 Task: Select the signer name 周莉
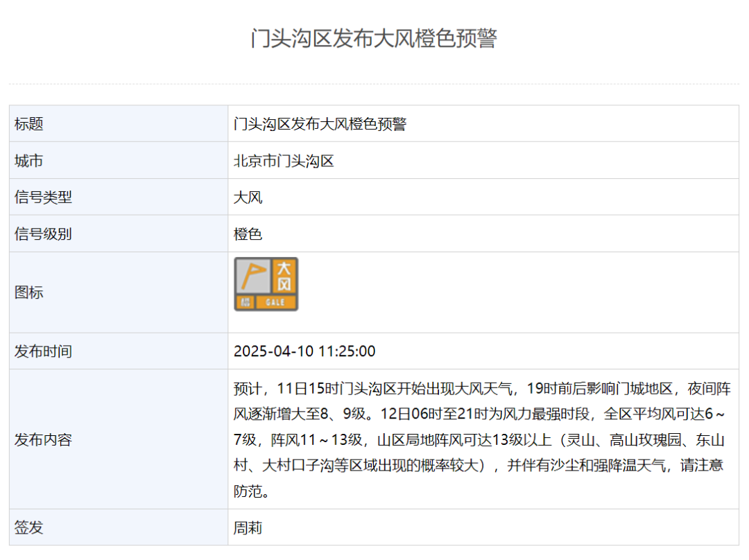pos(248,527)
